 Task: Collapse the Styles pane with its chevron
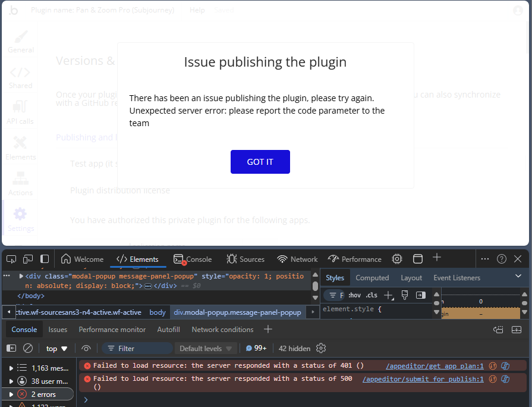[517, 277]
